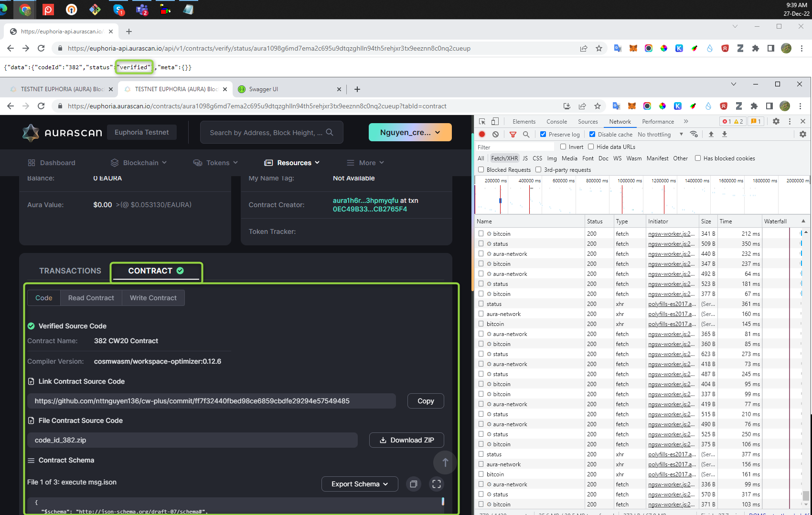Click the Download ZIP button
Viewport: 812px width, 515px height.
pos(406,440)
